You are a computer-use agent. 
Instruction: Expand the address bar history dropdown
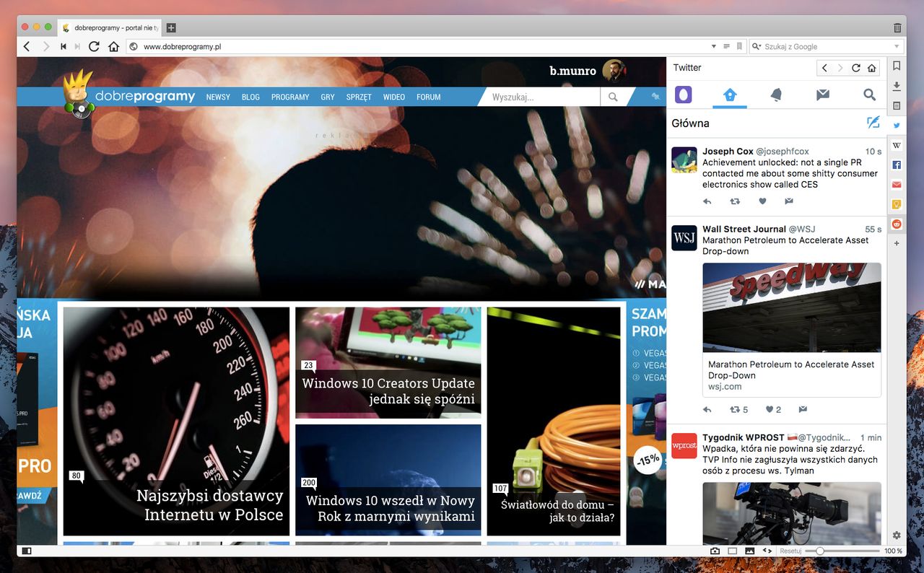[713, 46]
